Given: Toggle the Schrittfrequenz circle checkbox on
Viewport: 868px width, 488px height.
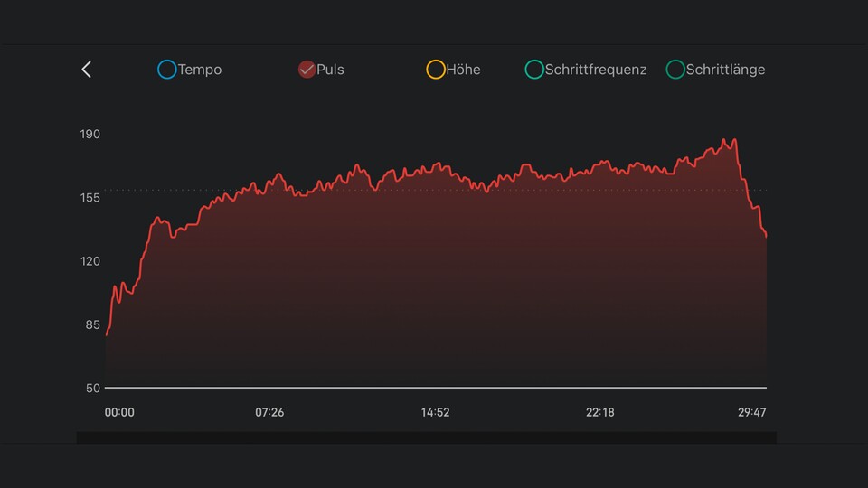Looking at the screenshot, I should (x=534, y=70).
